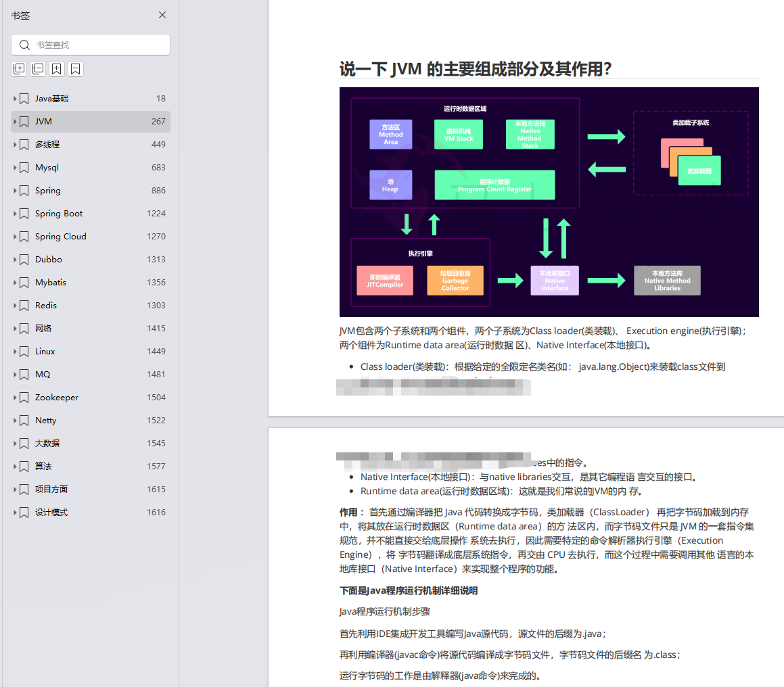Click the collapse all bookmarks icon
Screen dimensions: 784x687
click(38, 68)
